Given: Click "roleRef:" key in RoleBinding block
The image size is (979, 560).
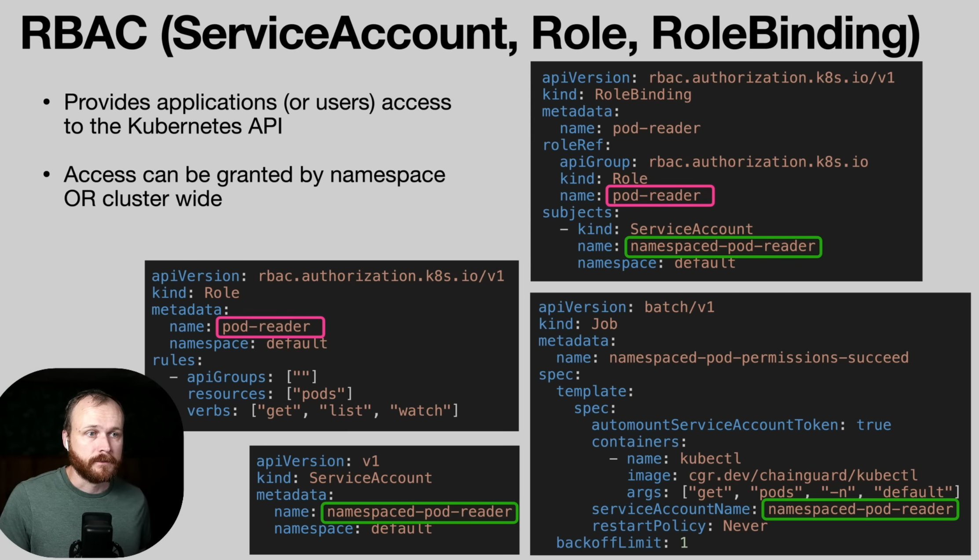Looking at the screenshot, I should click(576, 145).
